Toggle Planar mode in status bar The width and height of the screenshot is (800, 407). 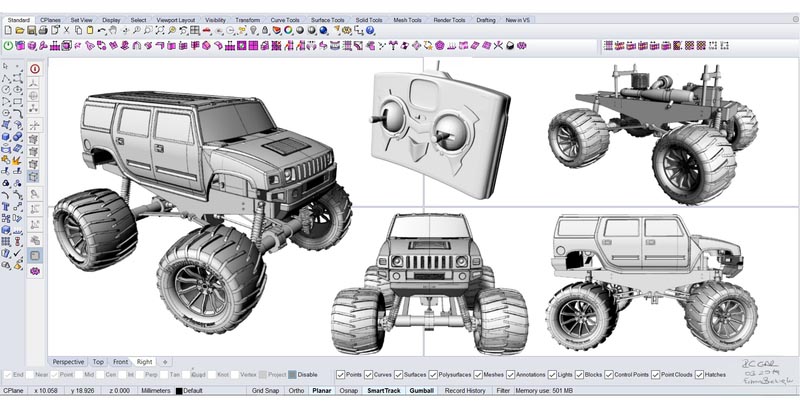click(322, 391)
